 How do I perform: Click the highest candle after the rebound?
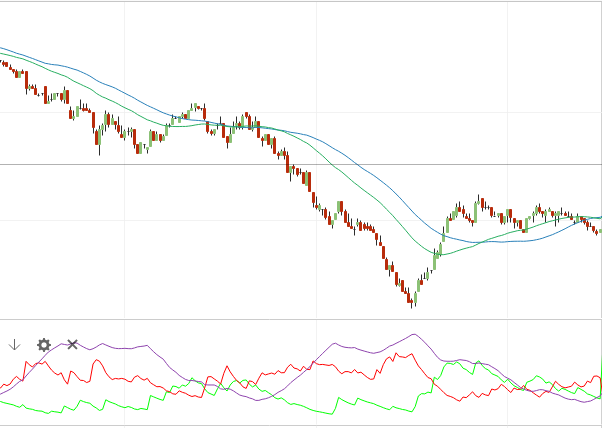pyautogui.click(x=478, y=203)
